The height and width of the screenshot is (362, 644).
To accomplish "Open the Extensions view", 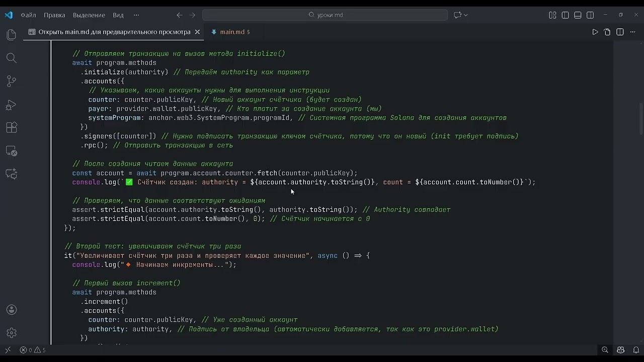I will point(11,128).
